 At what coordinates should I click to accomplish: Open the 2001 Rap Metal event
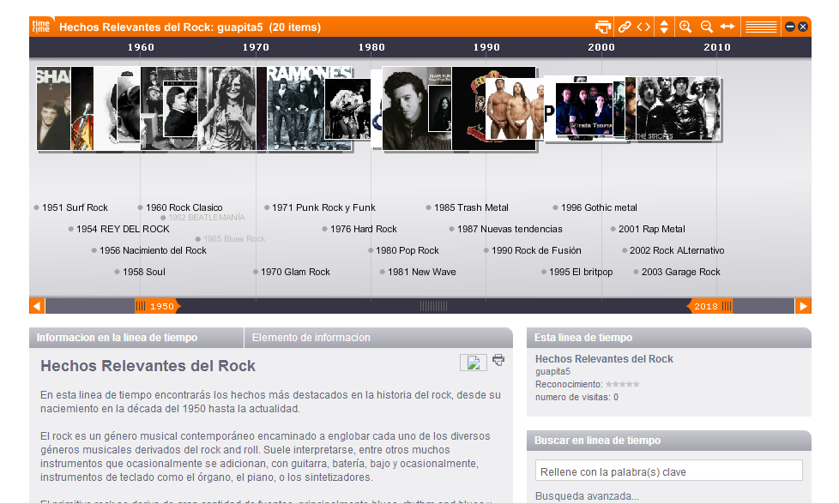click(648, 229)
